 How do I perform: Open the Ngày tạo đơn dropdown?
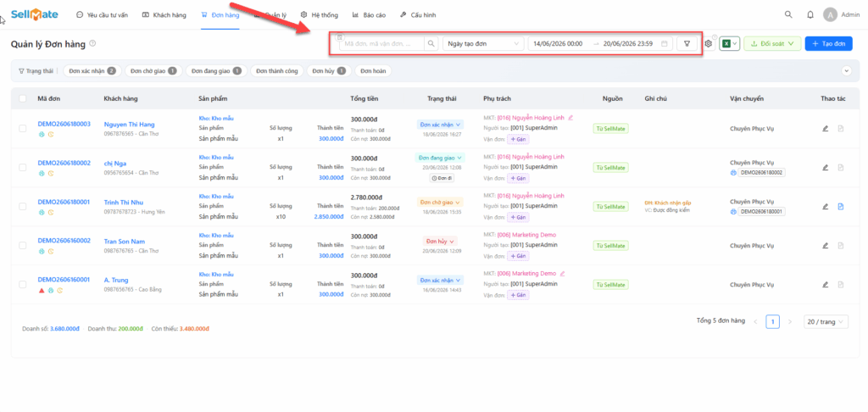[483, 44]
